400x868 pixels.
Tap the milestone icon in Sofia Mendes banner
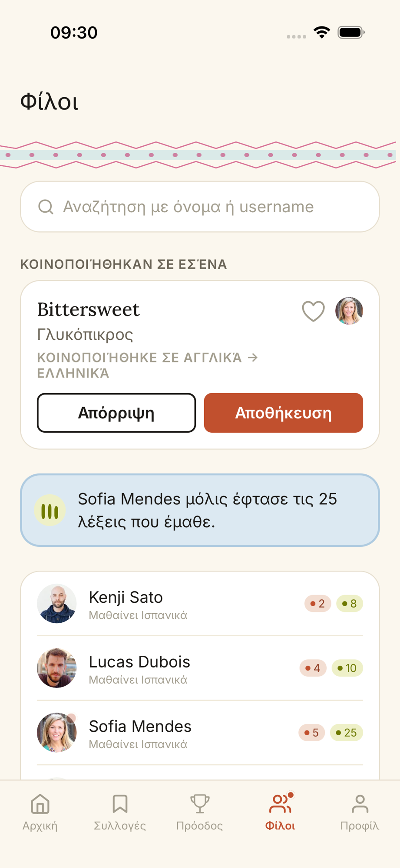(x=50, y=510)
